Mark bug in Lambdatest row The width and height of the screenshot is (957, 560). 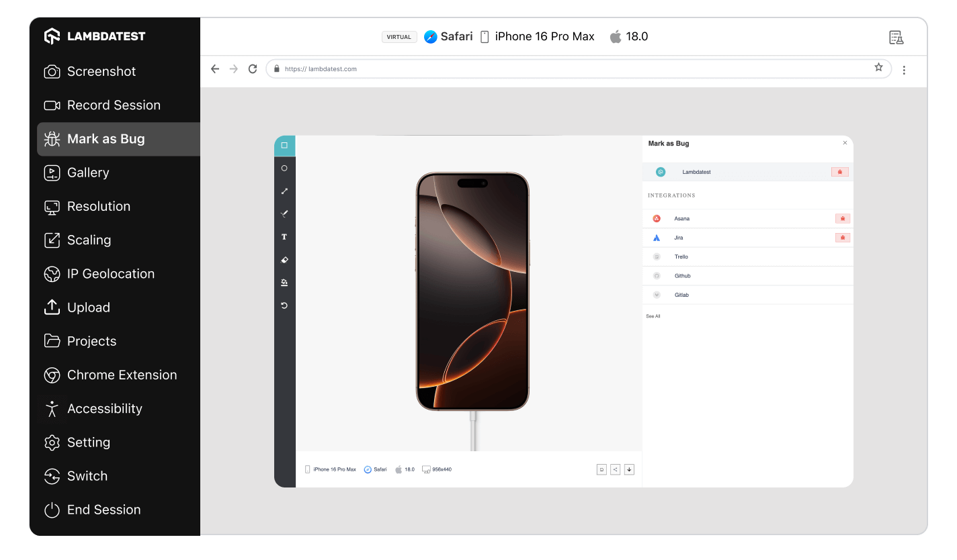tap(840, 173)
